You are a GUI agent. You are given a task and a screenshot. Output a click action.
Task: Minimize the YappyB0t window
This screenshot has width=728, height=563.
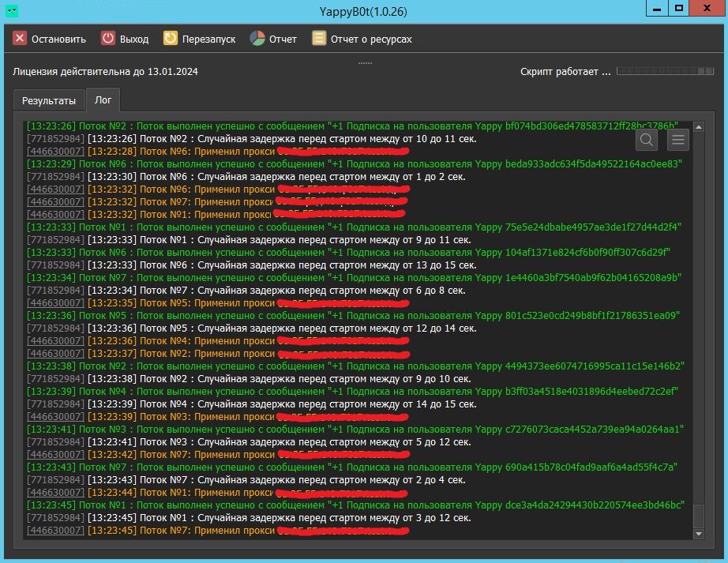657,9
